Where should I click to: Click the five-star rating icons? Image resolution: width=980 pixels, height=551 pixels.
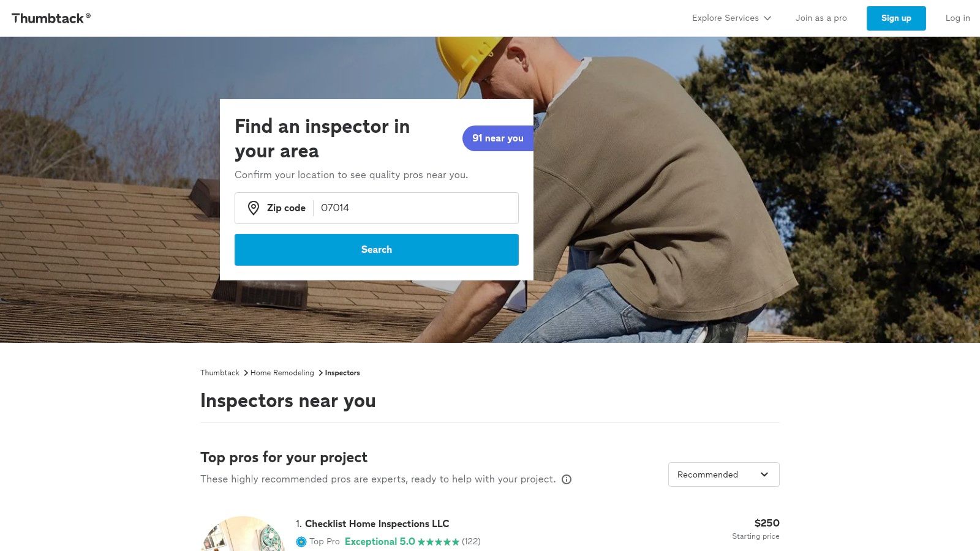pyautogui.click(x=439, y=542)
